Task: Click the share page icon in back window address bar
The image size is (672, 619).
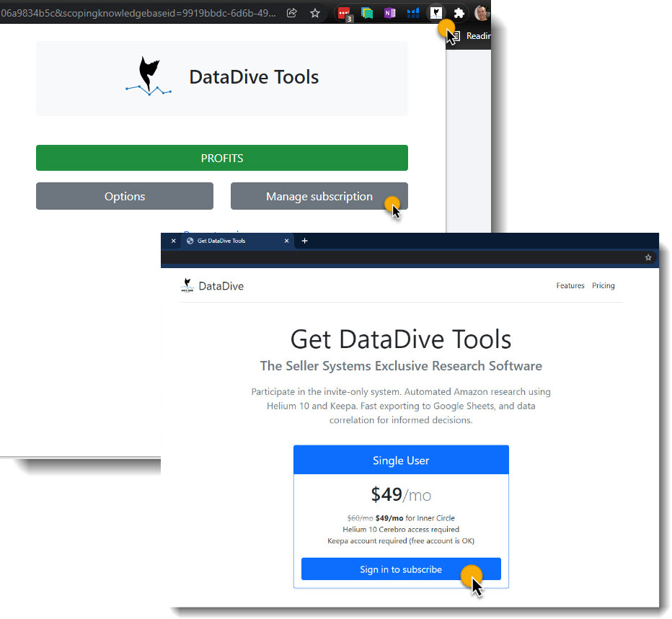Action: [x=292, y=13]
